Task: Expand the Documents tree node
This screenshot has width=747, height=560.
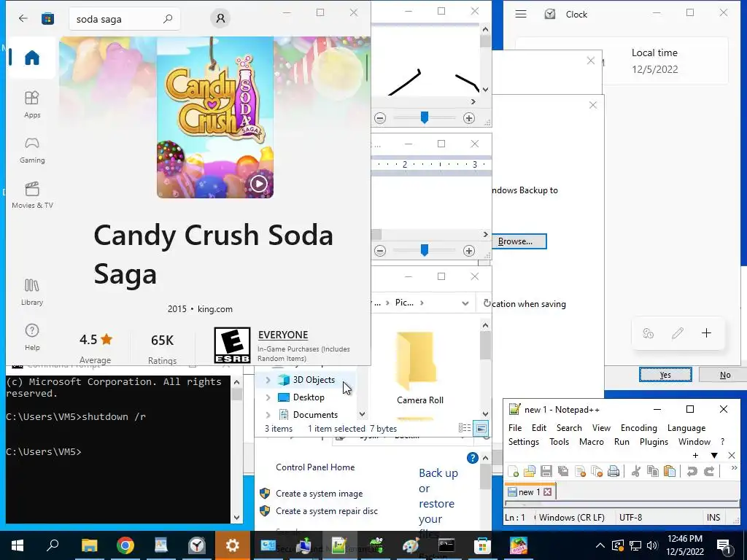Action: pos(268,415)
